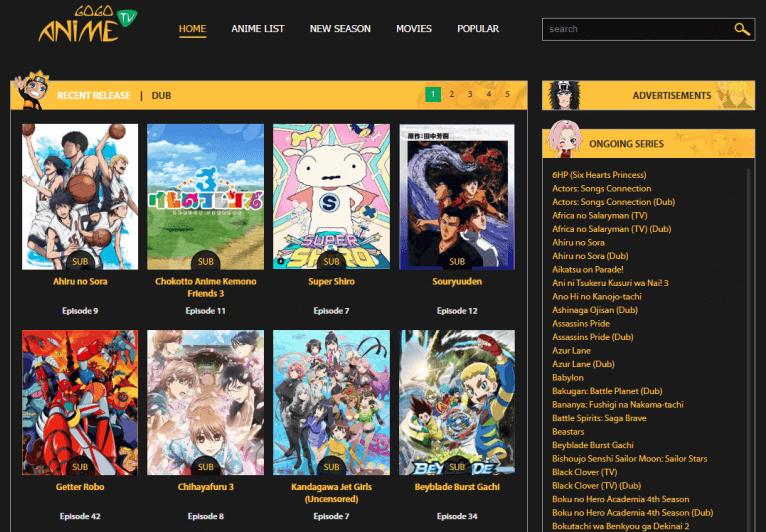Open the Super Shiro poster thumbnail

click(x=331, y=196)
